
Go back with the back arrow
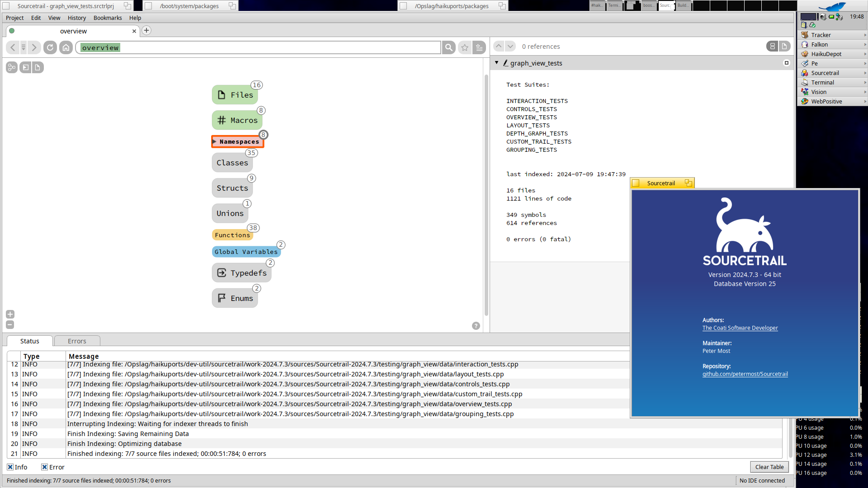pos(13,47)
